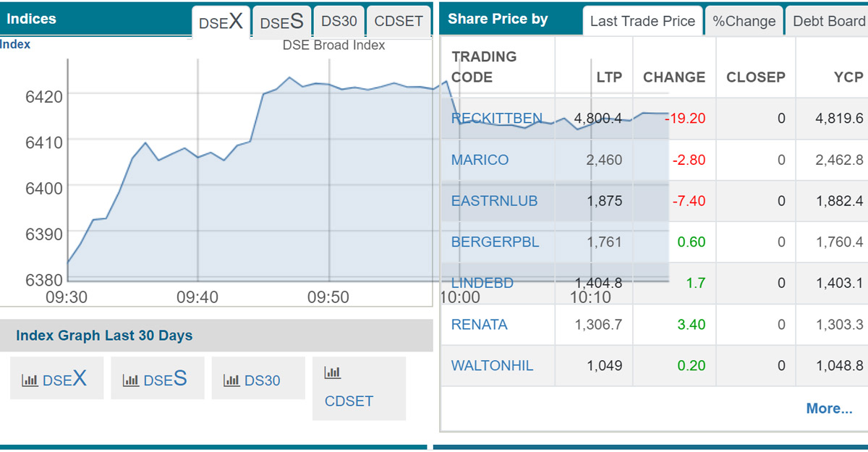
Task: Click the CDSET bar chart icon
Action: tap(332, 373)
